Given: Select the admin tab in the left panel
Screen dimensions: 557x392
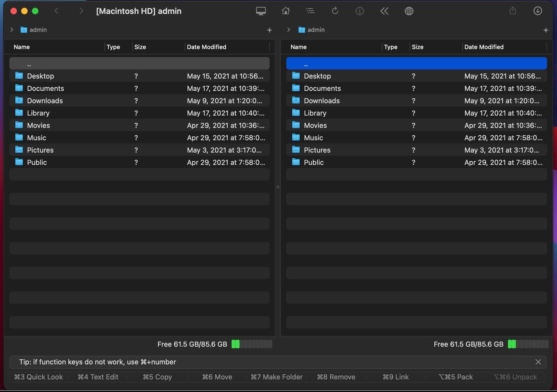Looking at the screenshot, I should pyautogui.click(x=34, y=30).
